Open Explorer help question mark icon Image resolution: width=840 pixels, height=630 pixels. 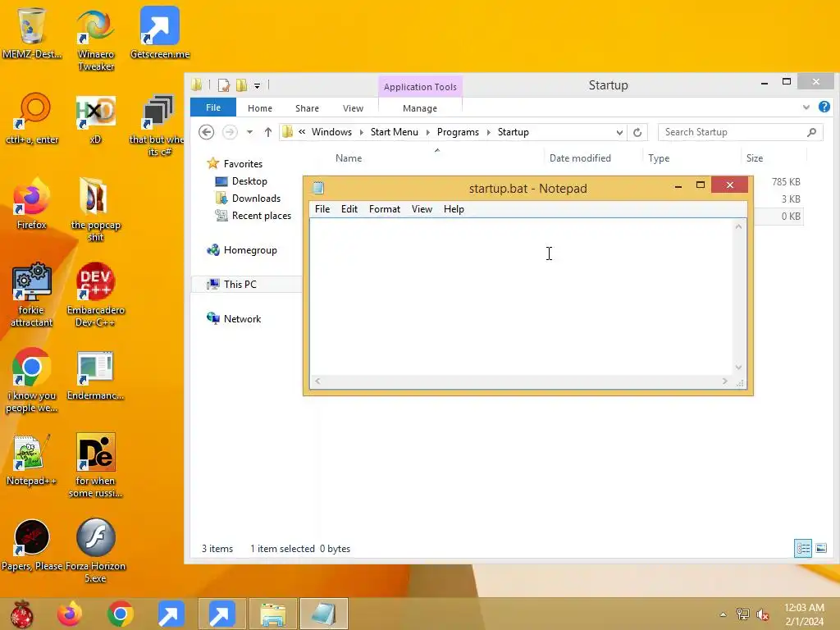[824, 107]
